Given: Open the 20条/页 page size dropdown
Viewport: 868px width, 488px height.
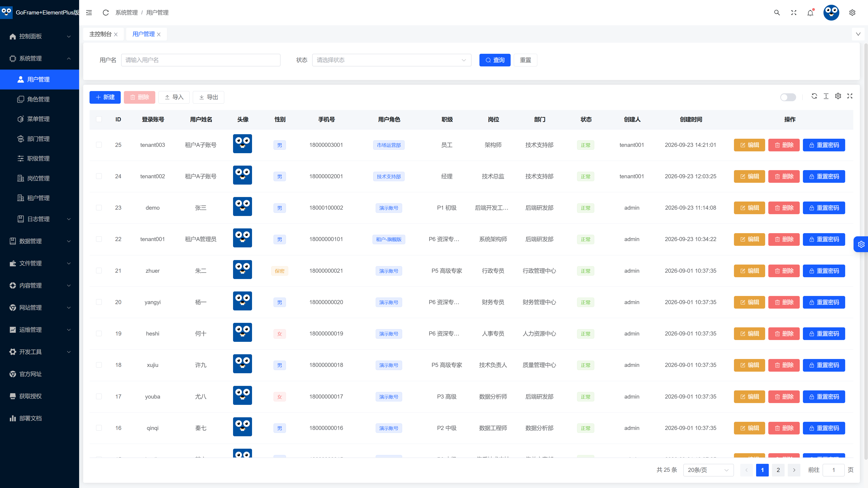Looking at the screenshot, I should click(708, 470).
